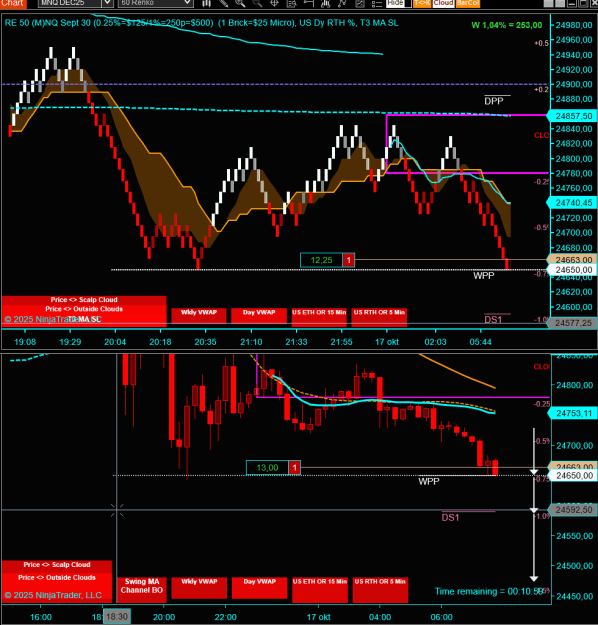Image resolution: width=598 pixels, height=625 pixels.
Task: Click the Day VWAP button in lower chart
Action: (260, 588)
